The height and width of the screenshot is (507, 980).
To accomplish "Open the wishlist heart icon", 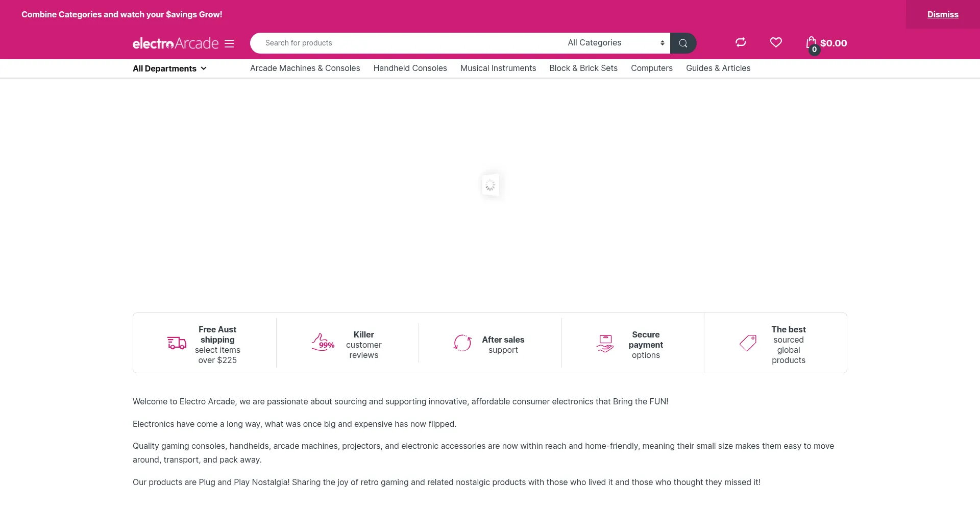I will click(776, 42).
